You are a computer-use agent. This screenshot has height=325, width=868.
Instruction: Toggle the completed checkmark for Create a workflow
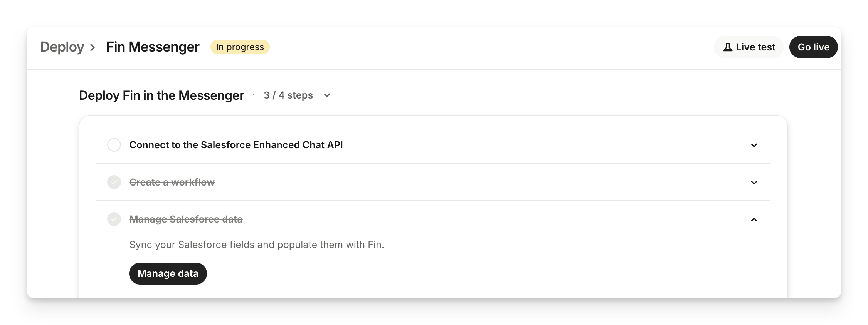pyautogui.click(x=114, y=182)
